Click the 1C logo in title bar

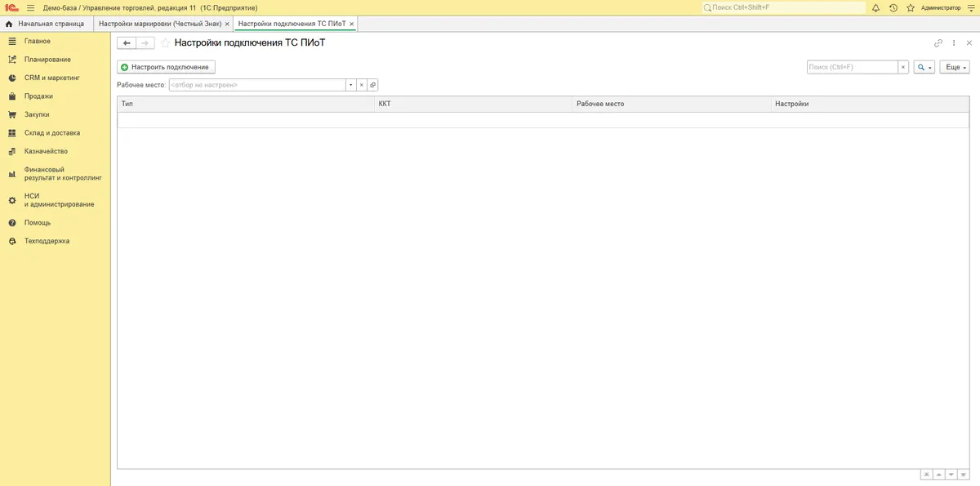11,7
